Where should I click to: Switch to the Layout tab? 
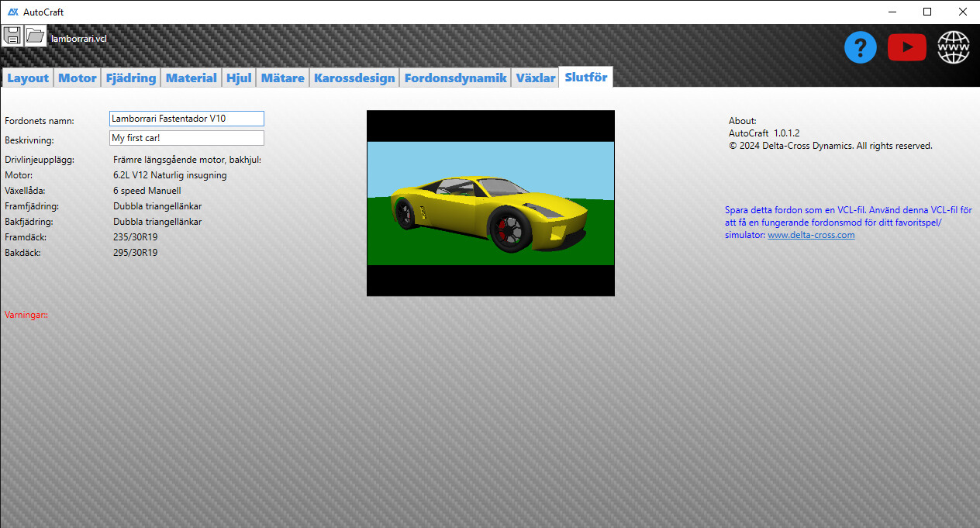pos(28,78)
